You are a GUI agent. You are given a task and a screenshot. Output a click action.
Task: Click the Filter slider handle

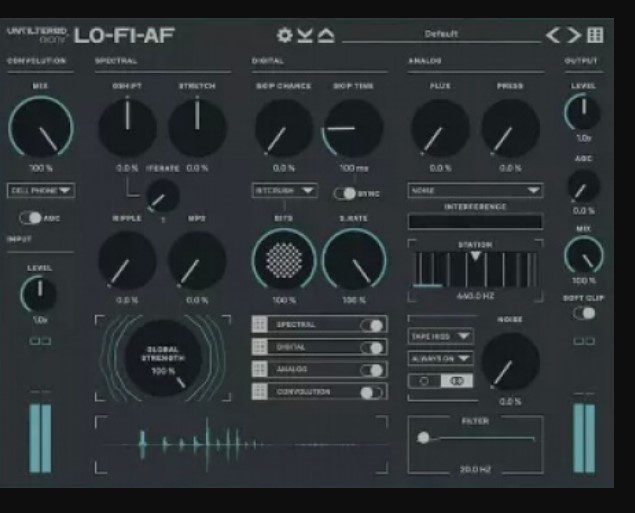click(423, 437)
